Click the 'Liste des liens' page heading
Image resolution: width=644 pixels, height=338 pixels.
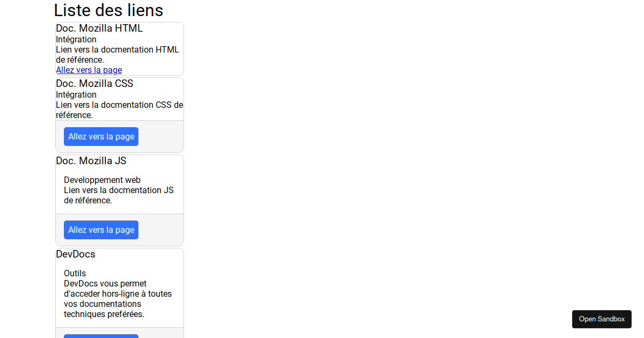click(x=108, y=10)
